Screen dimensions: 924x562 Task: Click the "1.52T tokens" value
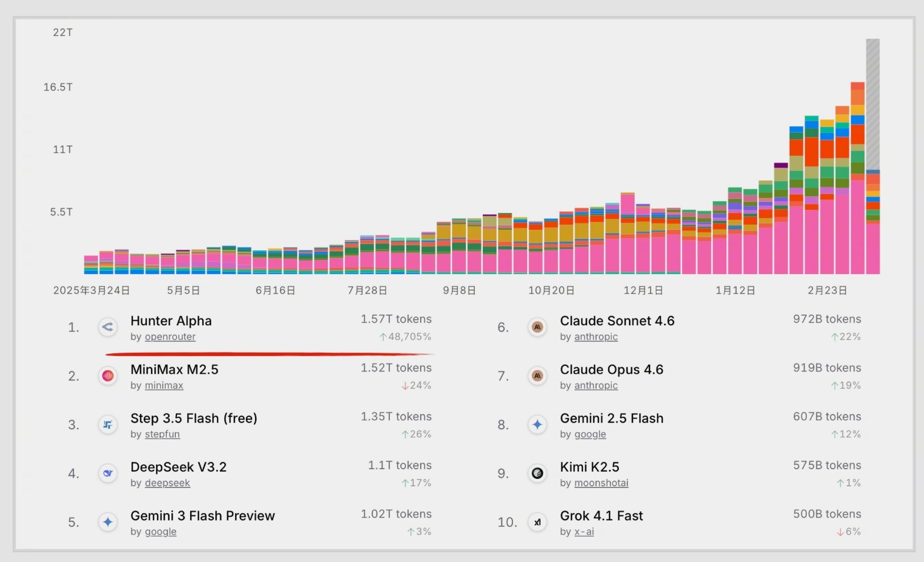pos(396,368)
